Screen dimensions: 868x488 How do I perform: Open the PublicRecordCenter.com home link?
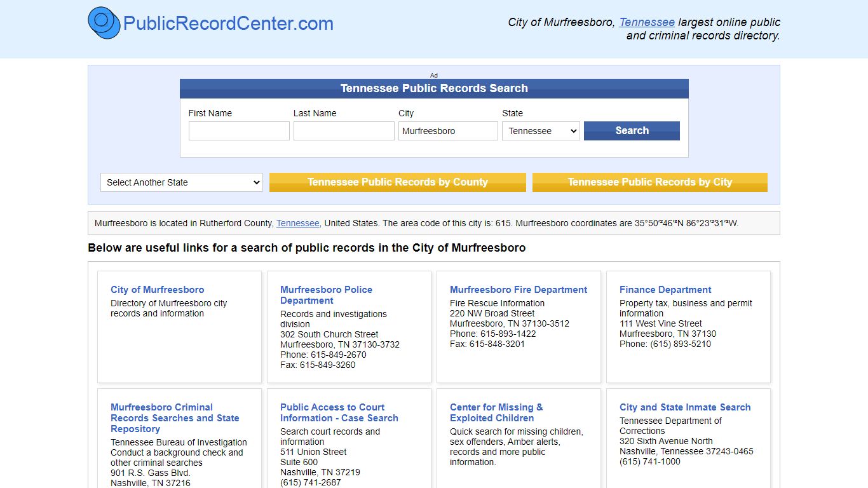coord(228,24)
